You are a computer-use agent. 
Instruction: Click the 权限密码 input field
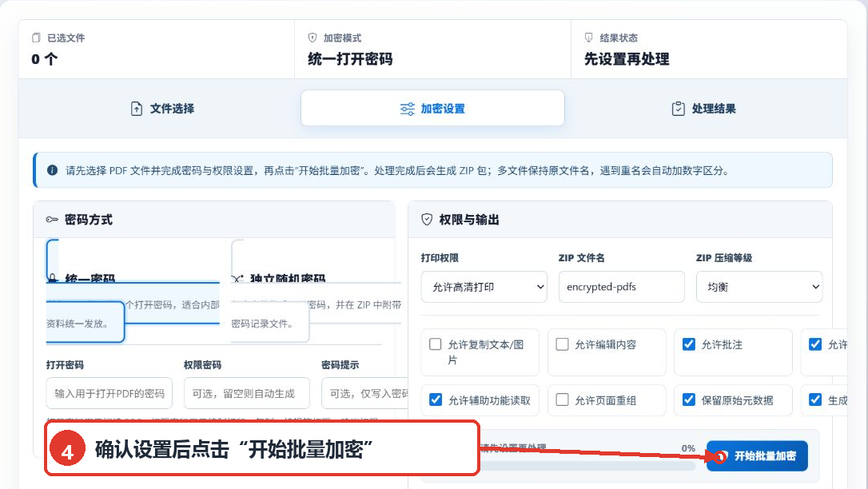(247, 393)
